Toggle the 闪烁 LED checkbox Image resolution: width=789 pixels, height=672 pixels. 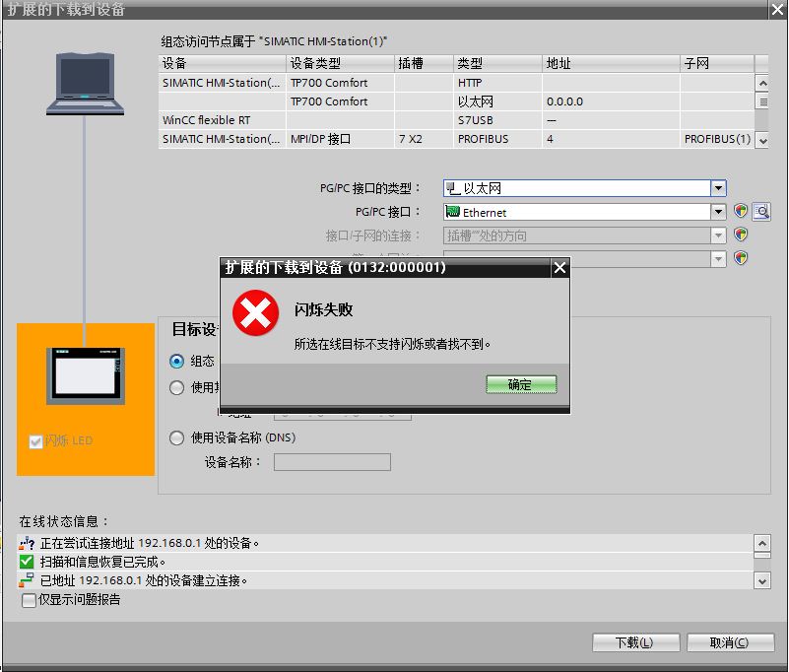[x=35, y=442]
